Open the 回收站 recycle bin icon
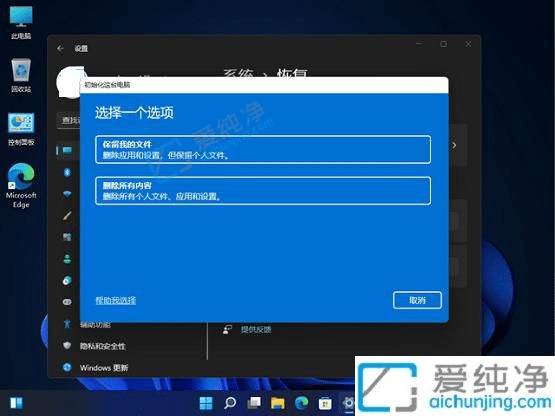The image size is (555, 416). [x=21, y=75]
